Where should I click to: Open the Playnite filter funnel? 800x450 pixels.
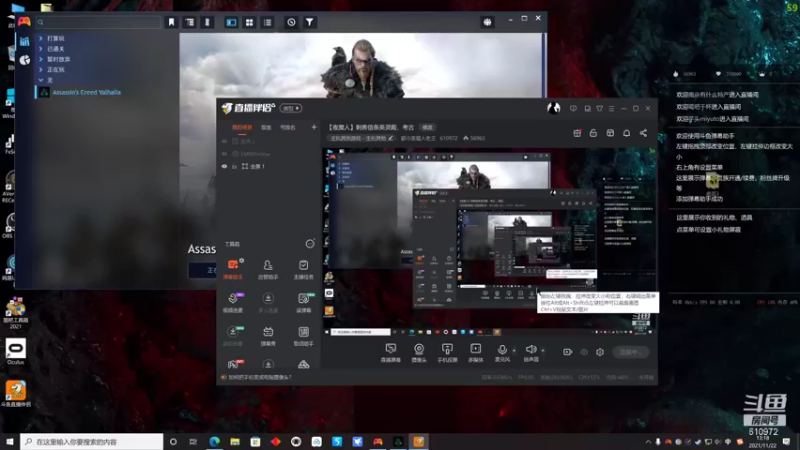tap(310, 22)
